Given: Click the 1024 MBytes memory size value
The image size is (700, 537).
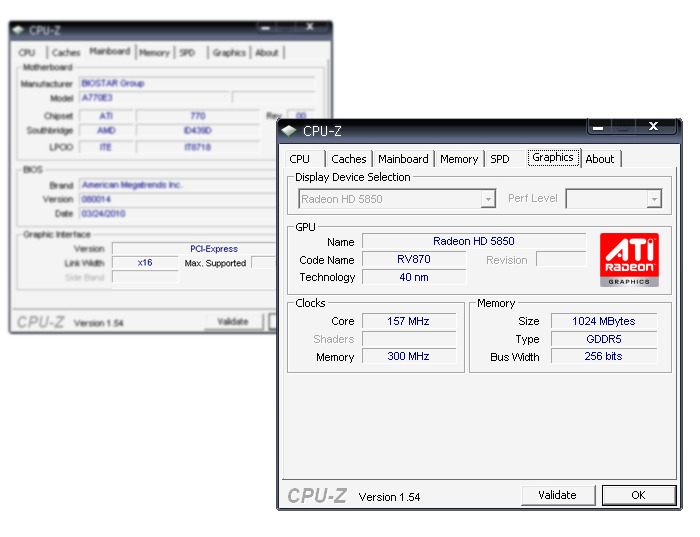Looking at the screenshot, I should coord(604,321).
